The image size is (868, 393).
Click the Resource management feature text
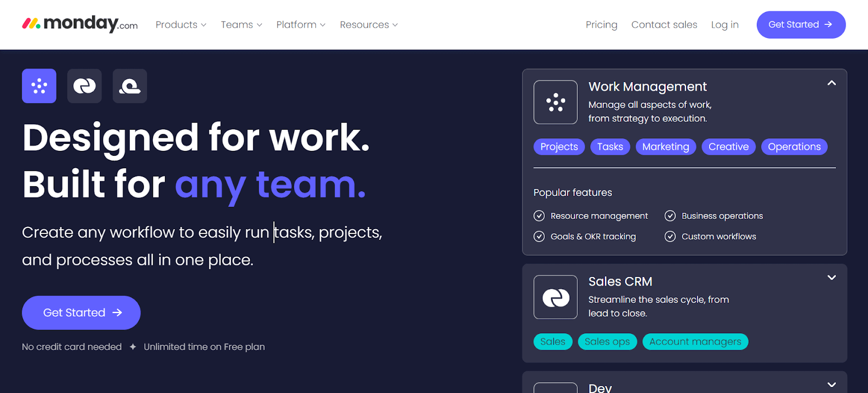pos(599,216)
